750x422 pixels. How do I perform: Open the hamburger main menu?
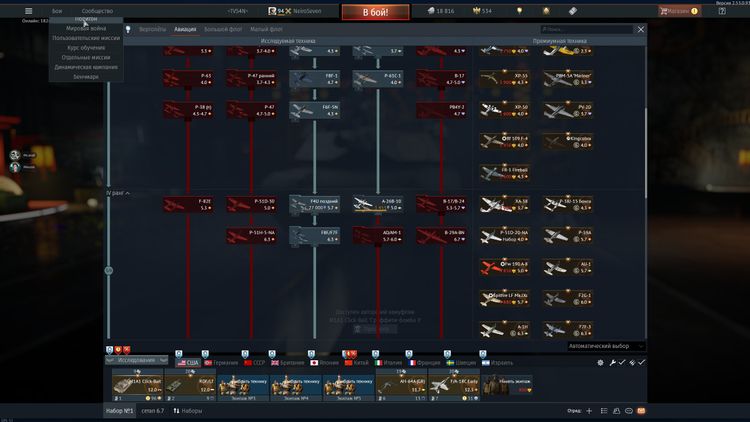(x=28, y=11)
